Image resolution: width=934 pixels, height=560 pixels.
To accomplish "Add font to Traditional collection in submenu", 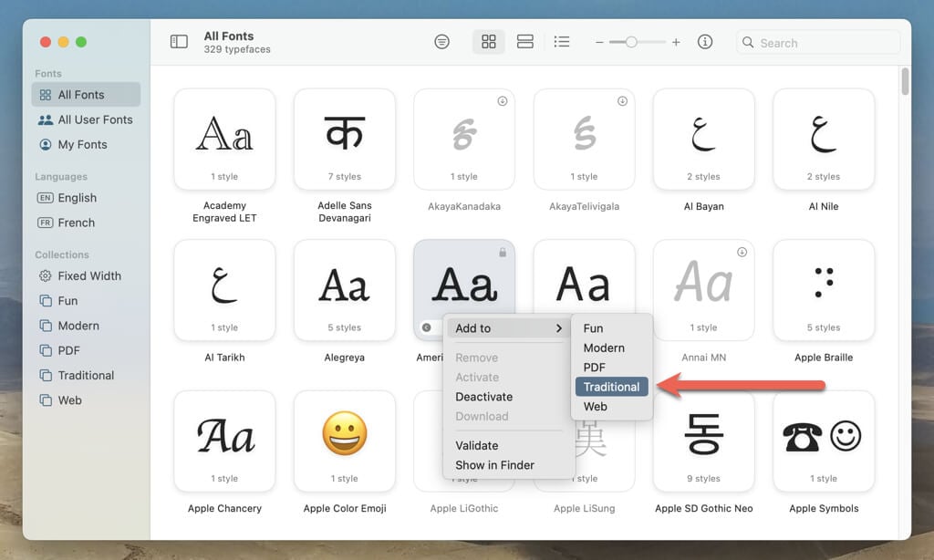I will (x=612, y=388).
